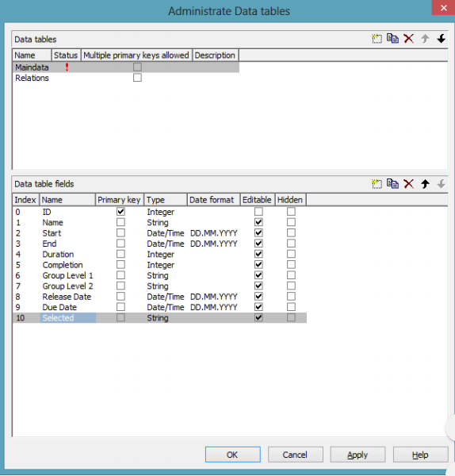This screenshot has width=455, height=476.
Task: Uncheck Primary key for the ID field
Action: (120, 212)
